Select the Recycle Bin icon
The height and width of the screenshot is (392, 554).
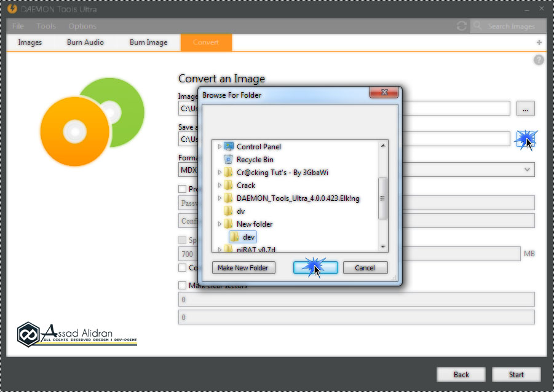(x=229, y=159)
